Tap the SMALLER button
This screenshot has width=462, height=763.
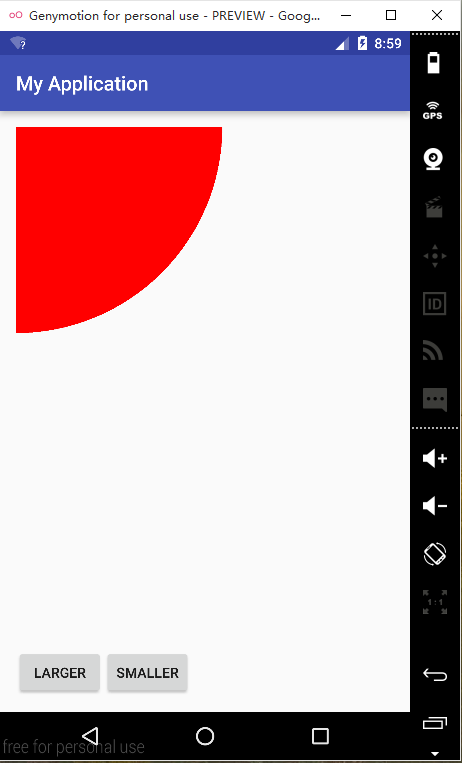pyautogui.click(x=148, y=672)
